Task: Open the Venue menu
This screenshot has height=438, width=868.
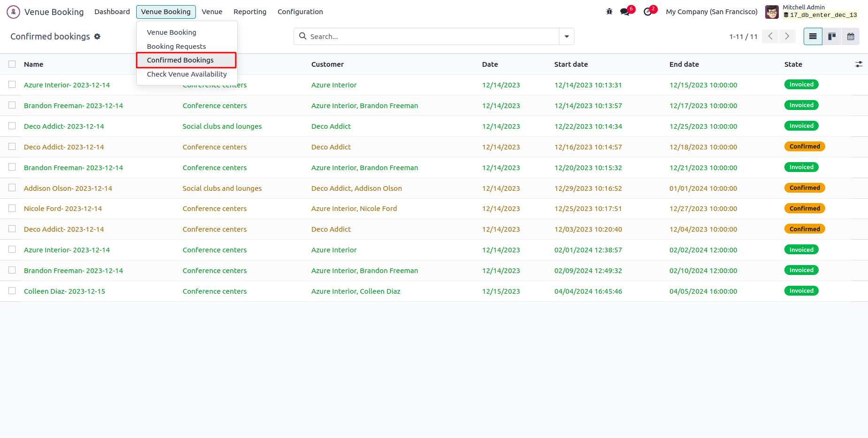Action: click(x=212, y=12)
